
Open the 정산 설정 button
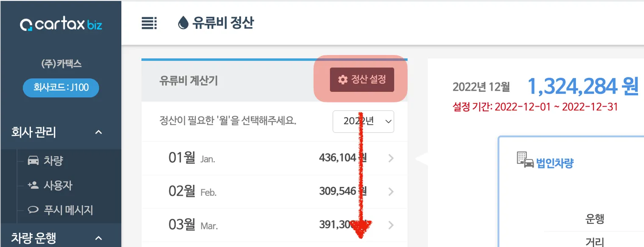pyautogui.click(x=362, y=80)
